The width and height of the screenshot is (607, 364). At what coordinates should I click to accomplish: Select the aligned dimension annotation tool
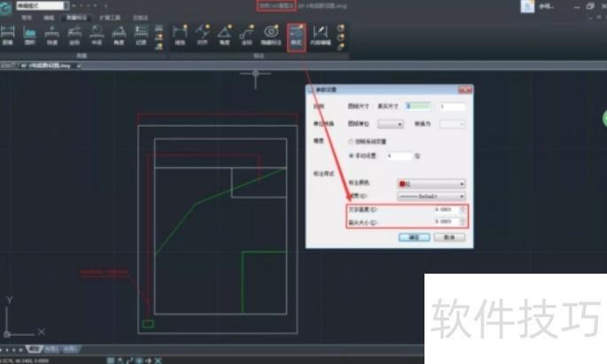[202, 35]
